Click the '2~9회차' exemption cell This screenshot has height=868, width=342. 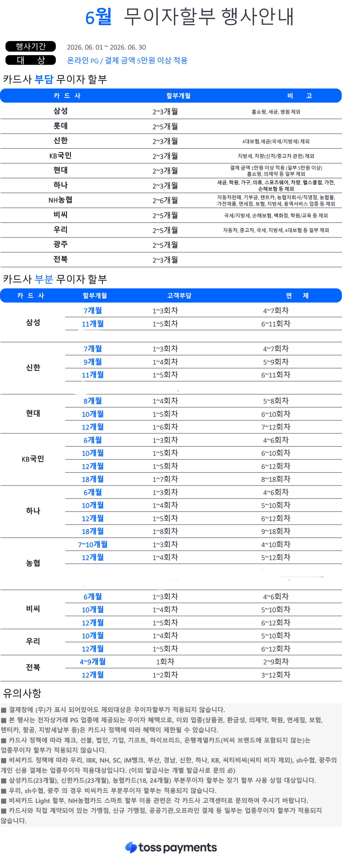[276, 661]
